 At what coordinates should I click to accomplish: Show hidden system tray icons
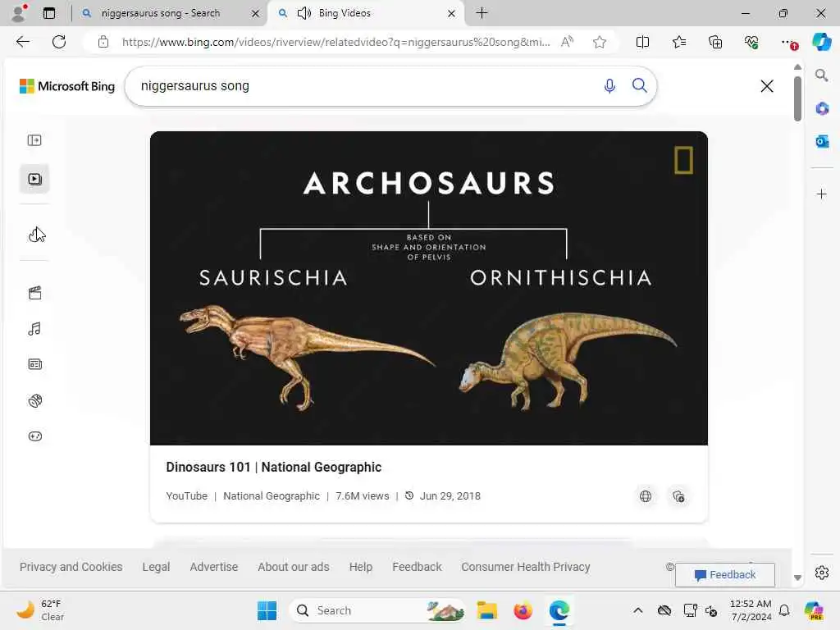pos(637,610)
